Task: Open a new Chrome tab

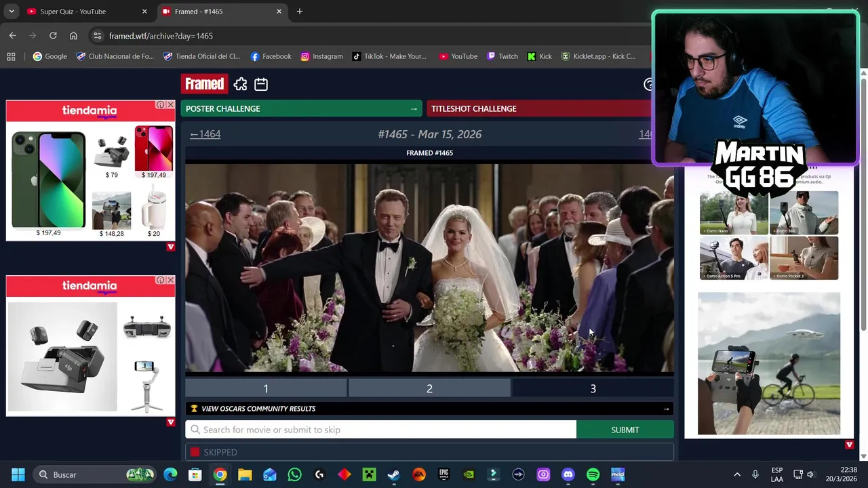Action: (x=299, y=12)
